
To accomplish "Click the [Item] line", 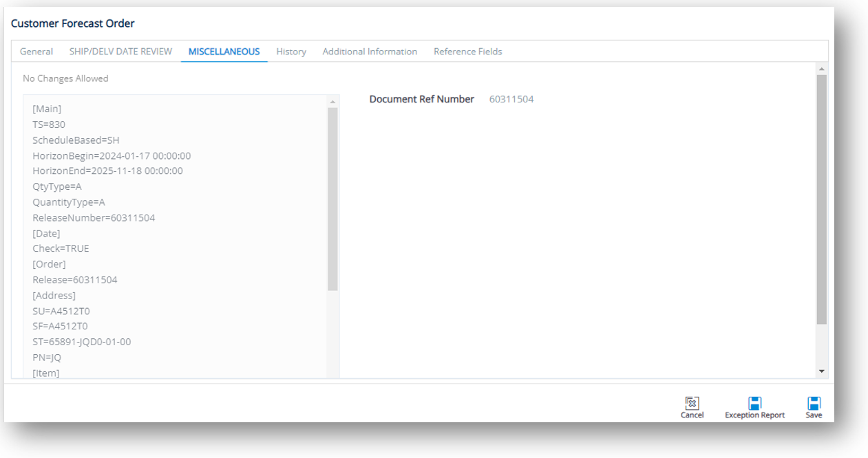I will click(46, 373).
